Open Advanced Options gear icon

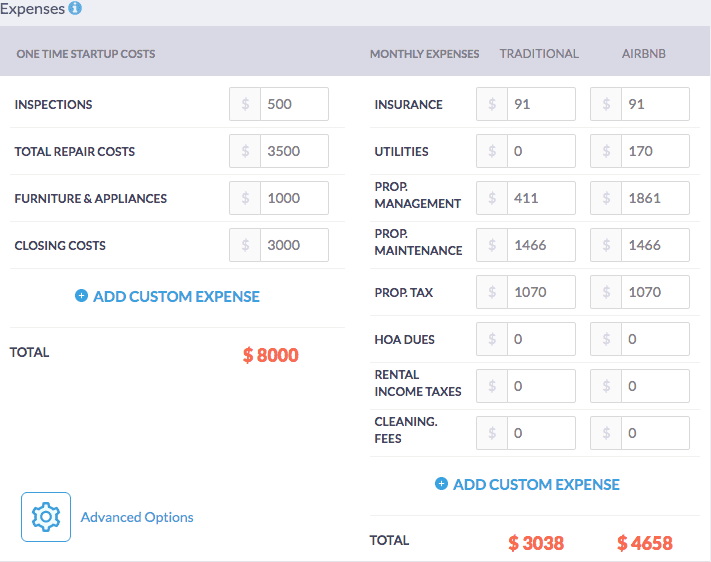(46, 517)
